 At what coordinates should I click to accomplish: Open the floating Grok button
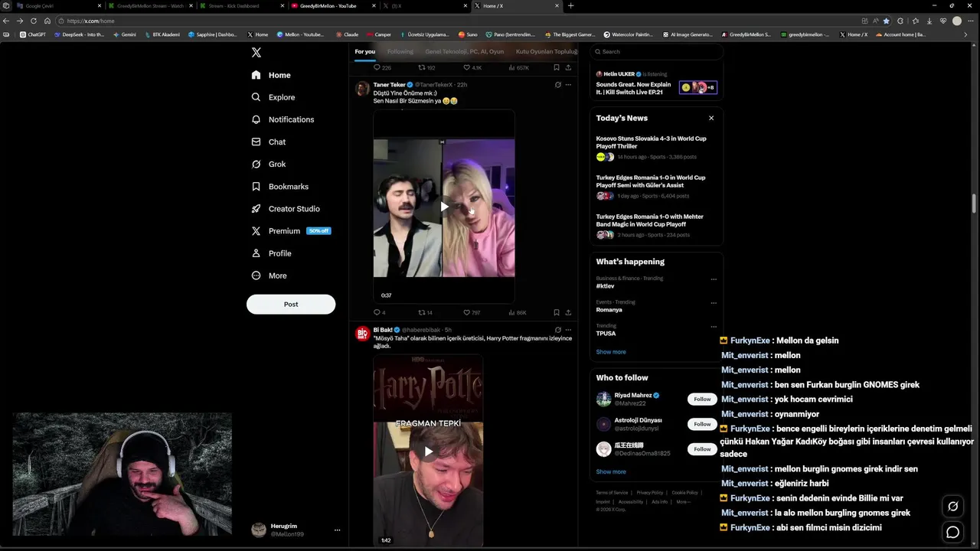953,506
